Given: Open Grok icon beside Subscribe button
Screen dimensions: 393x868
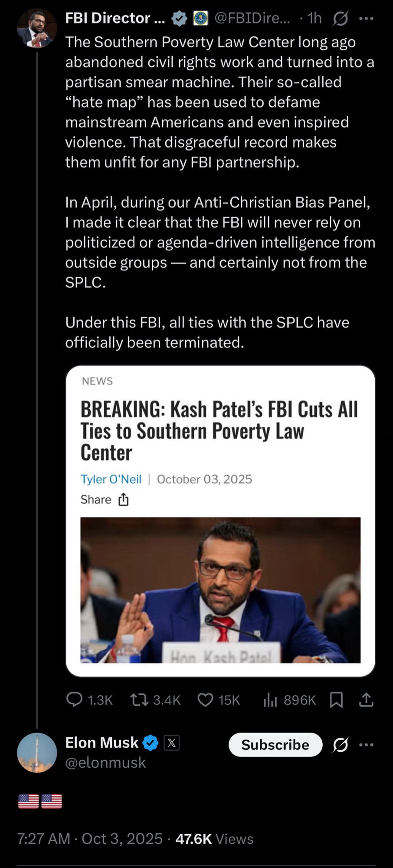Looking at the screenshot, I should click(x=341, y=745).
